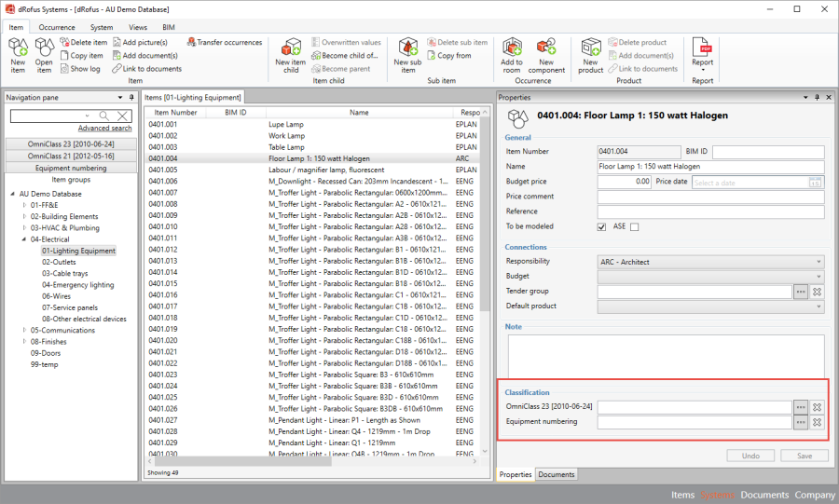Clear the Equipment numbering classification
The image size is (839, 504).
coord(817,422)
